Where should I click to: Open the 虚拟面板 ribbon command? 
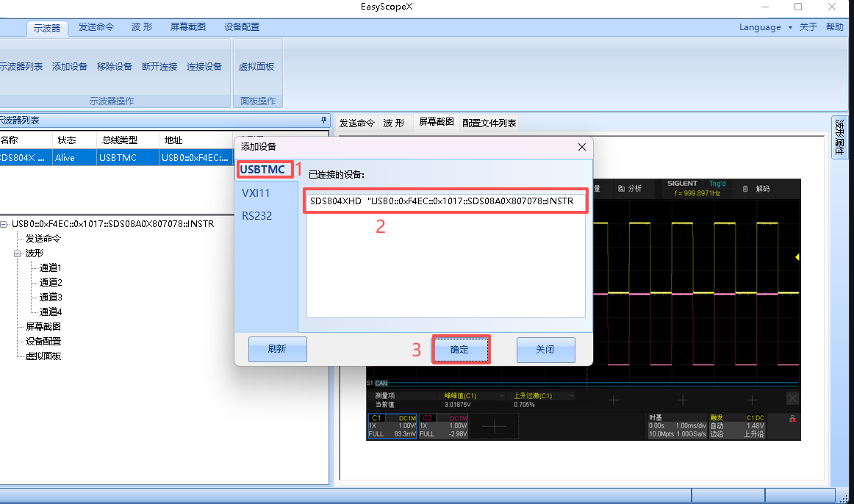[256, 66]
